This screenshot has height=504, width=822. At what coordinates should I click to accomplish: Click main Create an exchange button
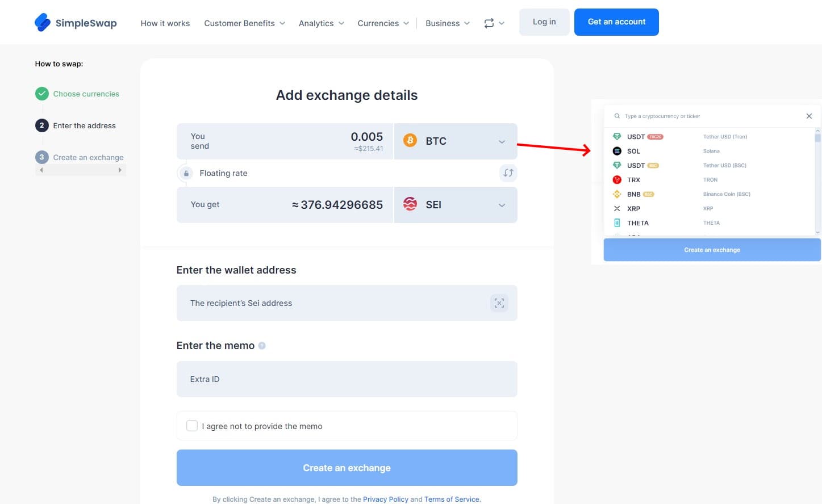347,468
